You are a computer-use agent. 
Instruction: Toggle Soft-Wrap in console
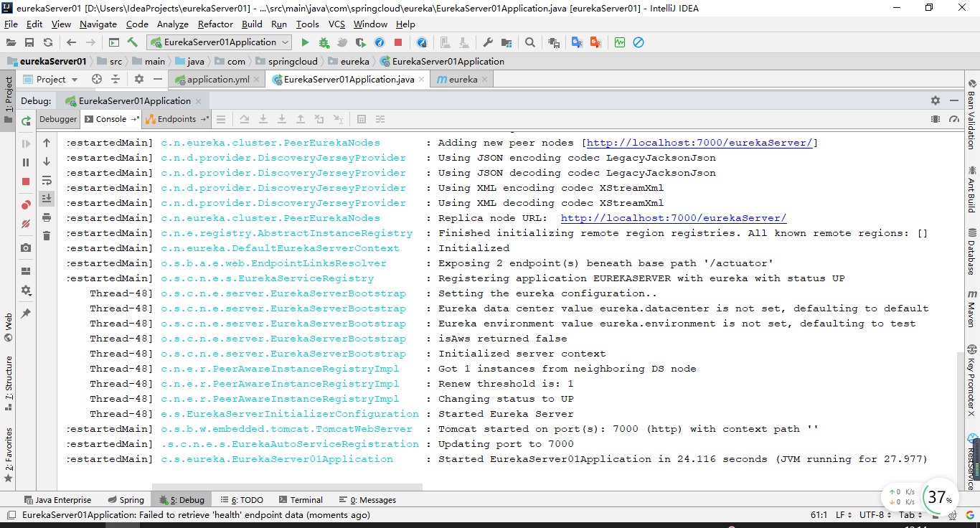[47, 180]
